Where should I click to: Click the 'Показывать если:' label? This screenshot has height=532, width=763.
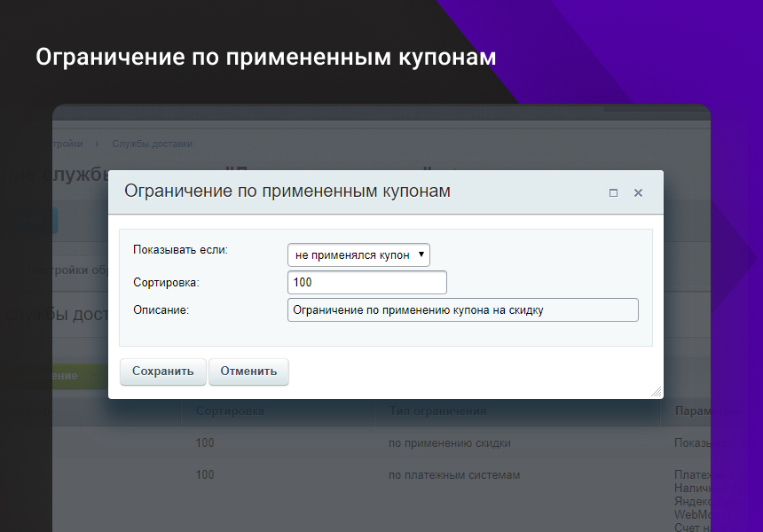pyautogui.click(x=180, y=250)
